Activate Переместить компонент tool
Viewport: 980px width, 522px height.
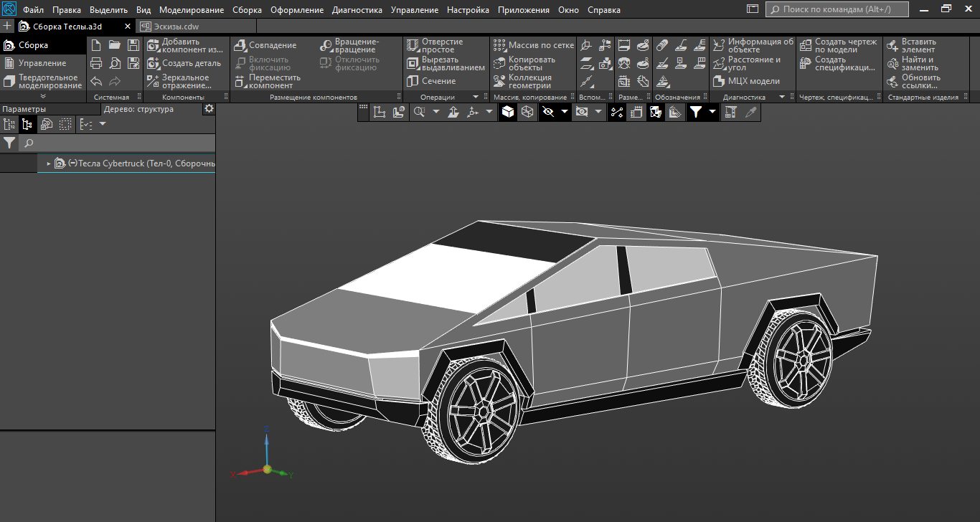[268, 81]
